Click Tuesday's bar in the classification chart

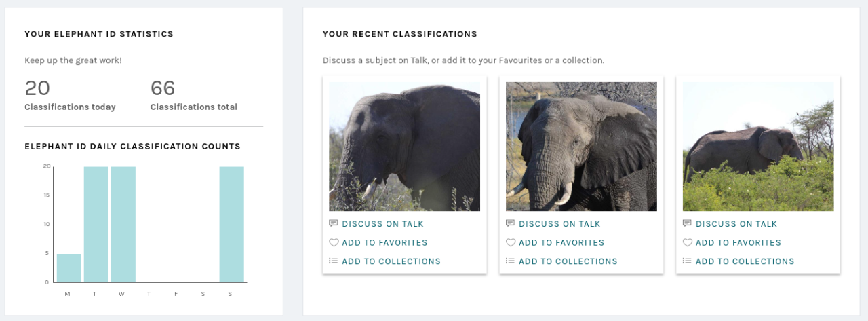96,224
